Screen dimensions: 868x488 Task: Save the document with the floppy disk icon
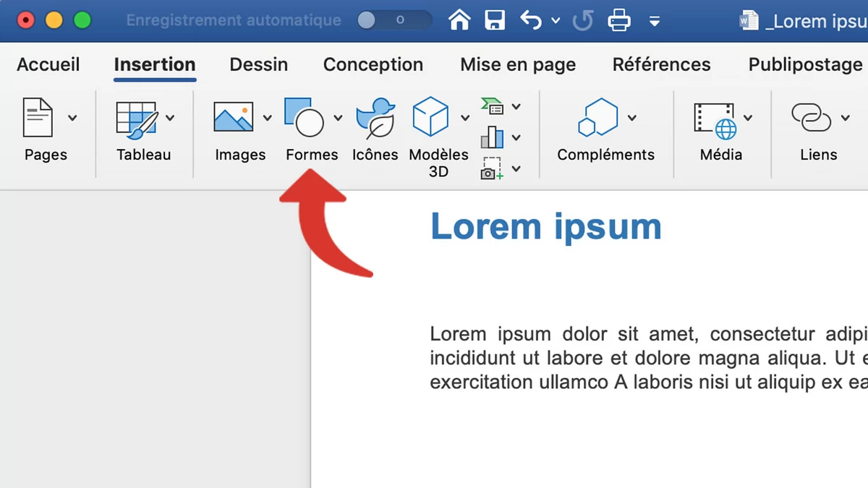[x=495, y=20]
